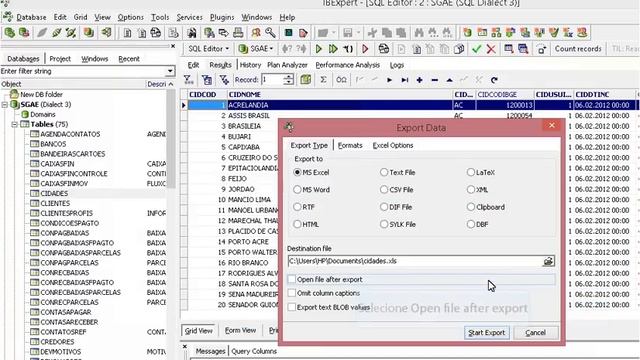Click the export data icon beside Record field
The height and width of the screenshot is (360, 640).
(306, 80)
